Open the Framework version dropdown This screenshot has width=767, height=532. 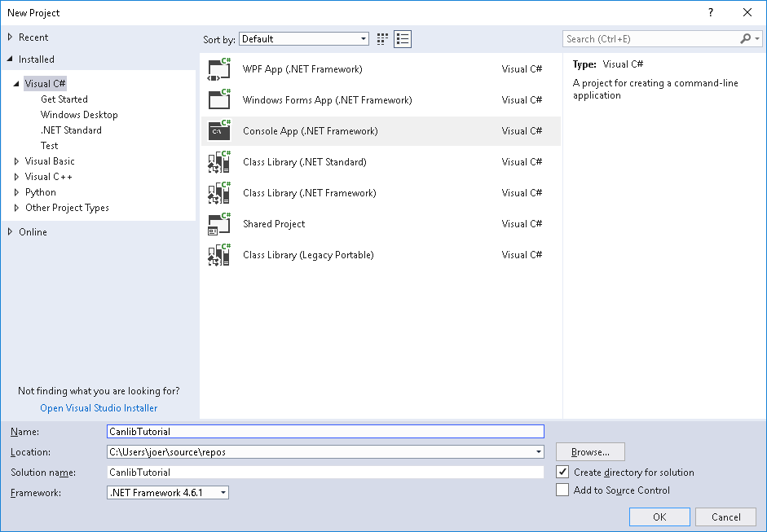click(168, 492)
